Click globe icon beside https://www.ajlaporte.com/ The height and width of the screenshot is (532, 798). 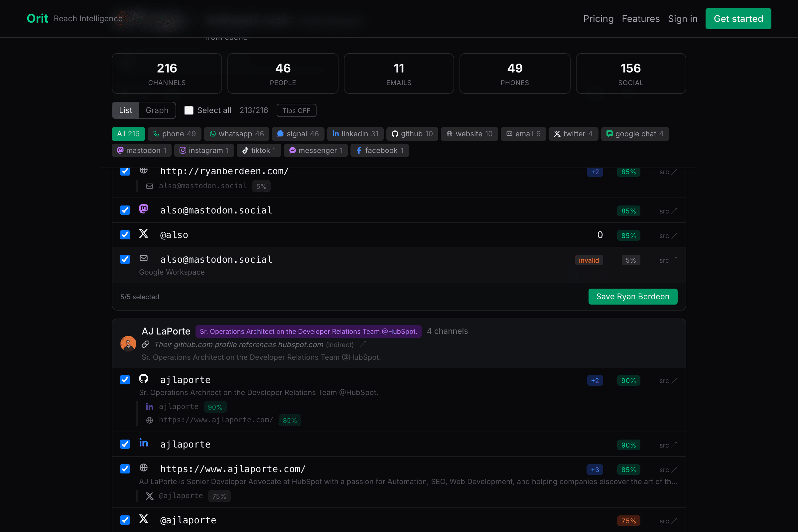(144, 468)
